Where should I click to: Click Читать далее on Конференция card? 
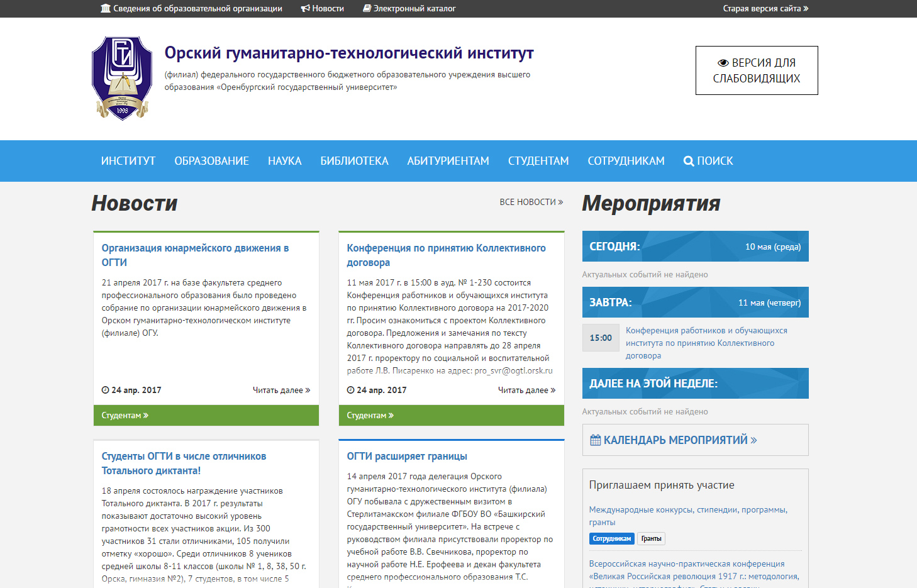526,390
